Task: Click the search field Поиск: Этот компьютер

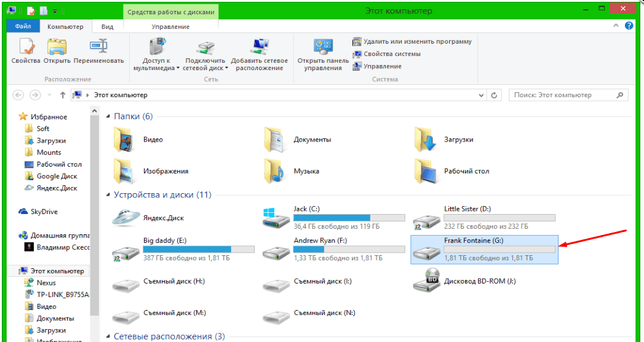Action: [x=568, y=95]
